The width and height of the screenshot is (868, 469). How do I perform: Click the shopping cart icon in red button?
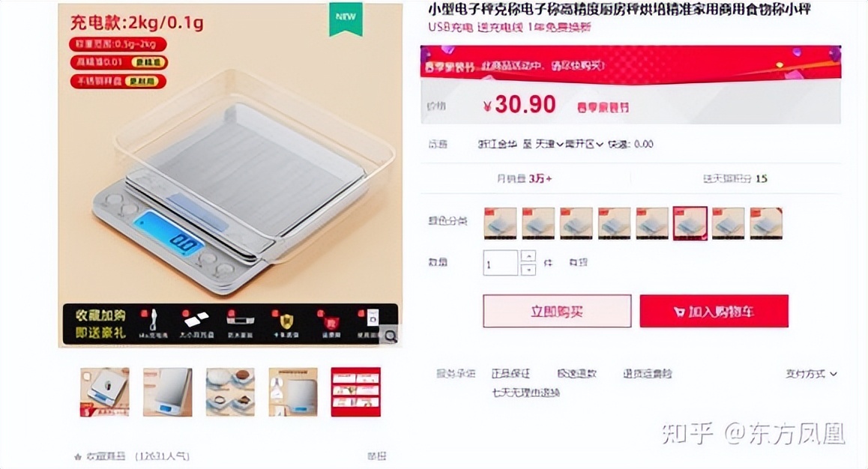pos(679,312)
